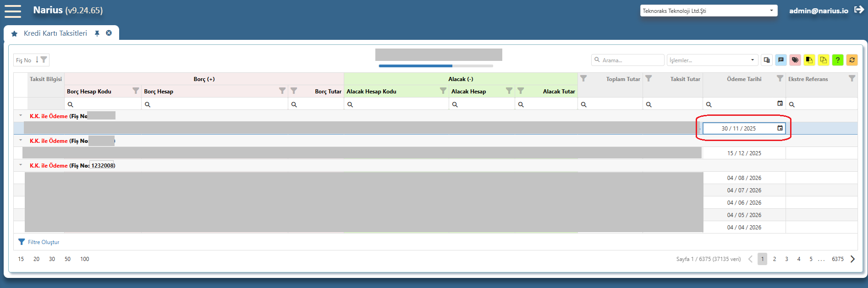The height and width of the screenshot is (288, 868).
Task: Set page size to 50
Action: 67,259
